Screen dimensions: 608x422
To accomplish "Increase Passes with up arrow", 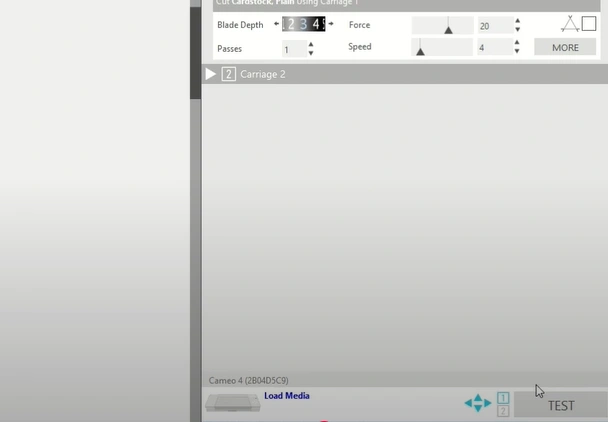I will 311,44.
